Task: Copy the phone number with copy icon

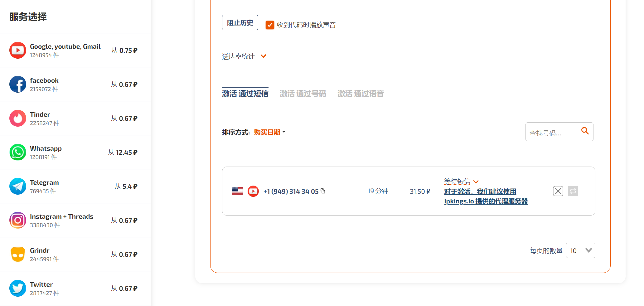Action: click(323, 191)
